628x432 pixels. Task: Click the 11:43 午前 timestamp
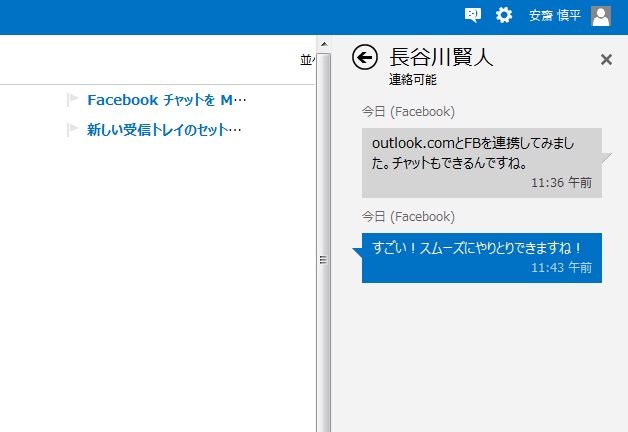561,268
